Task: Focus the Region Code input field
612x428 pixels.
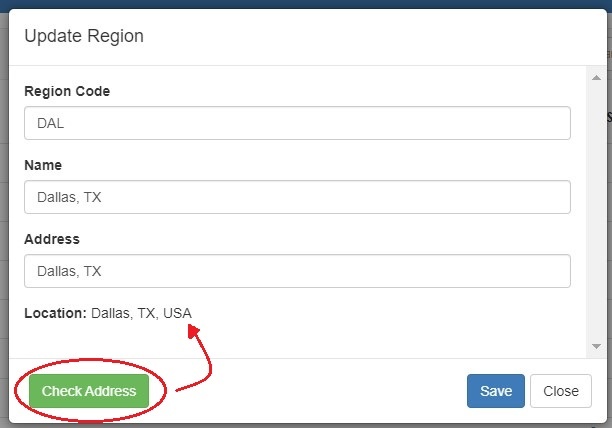Action: pos(297,123)
